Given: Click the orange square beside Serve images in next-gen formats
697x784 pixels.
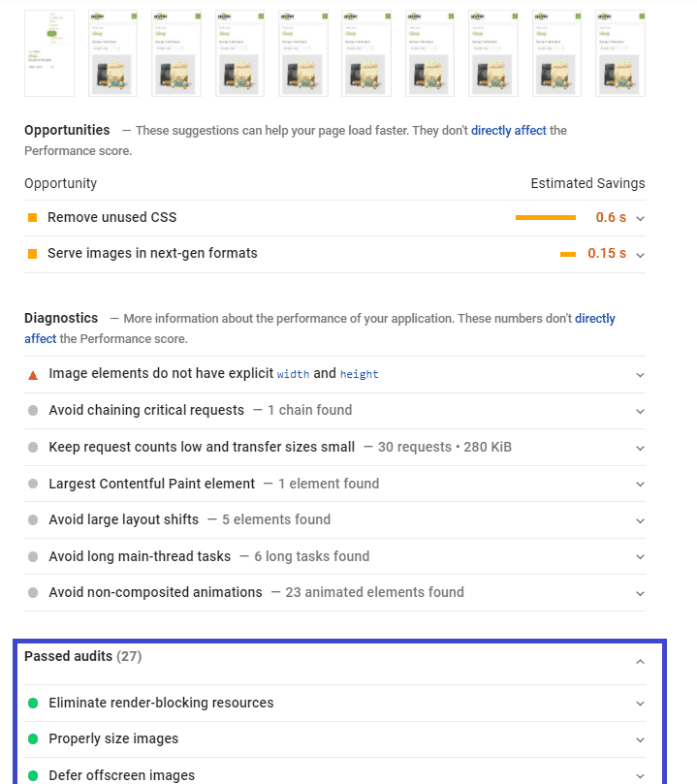Looking at the screenshot, I should (x=32, y=254).
